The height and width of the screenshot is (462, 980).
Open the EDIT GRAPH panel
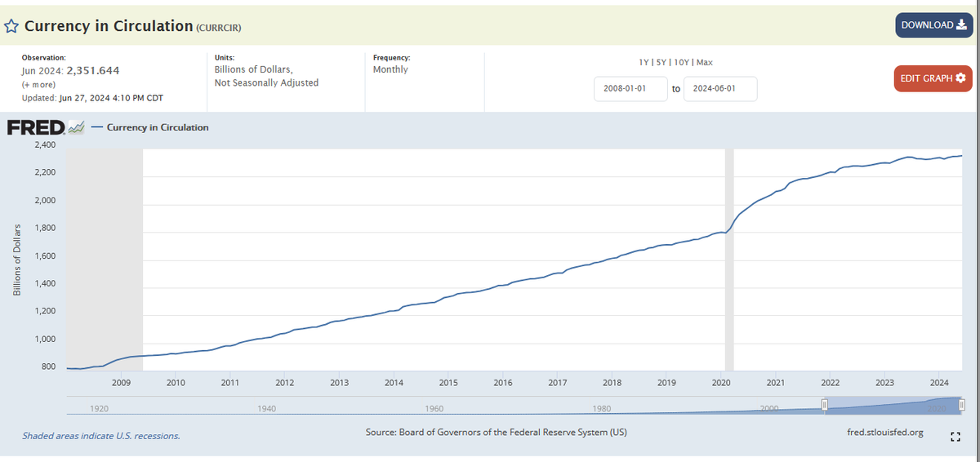(x=933, y=78)
